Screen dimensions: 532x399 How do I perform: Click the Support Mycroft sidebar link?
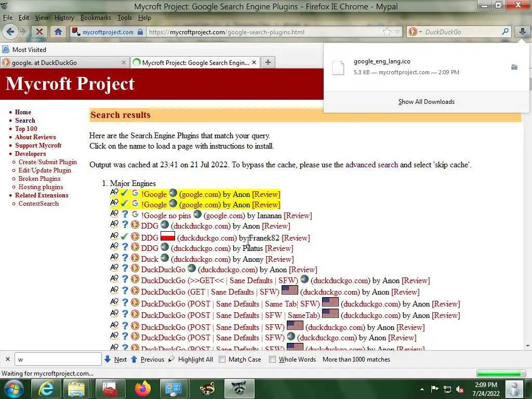(x=38, y=145)
